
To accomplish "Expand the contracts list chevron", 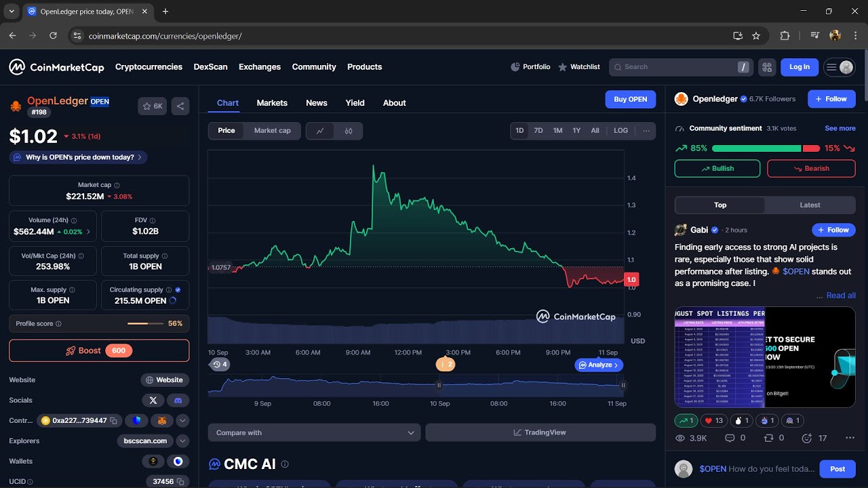I will coord(182,421).
